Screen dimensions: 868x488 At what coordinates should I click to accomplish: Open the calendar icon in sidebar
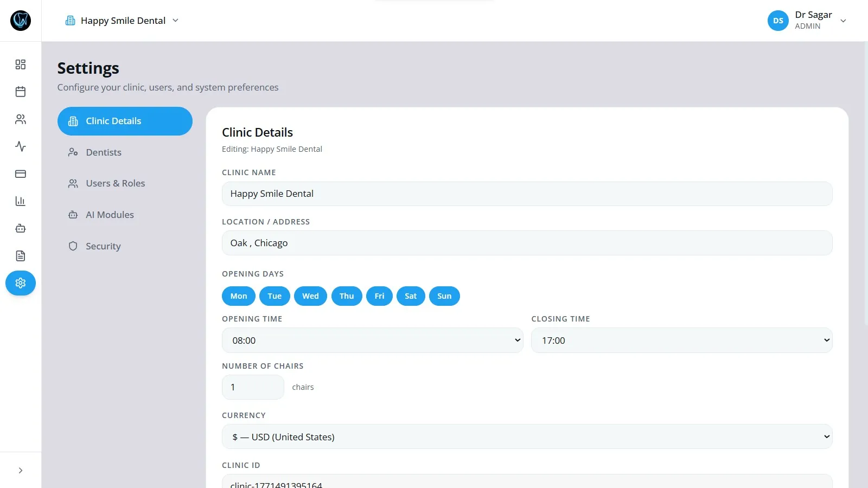(x=21, y=92)
